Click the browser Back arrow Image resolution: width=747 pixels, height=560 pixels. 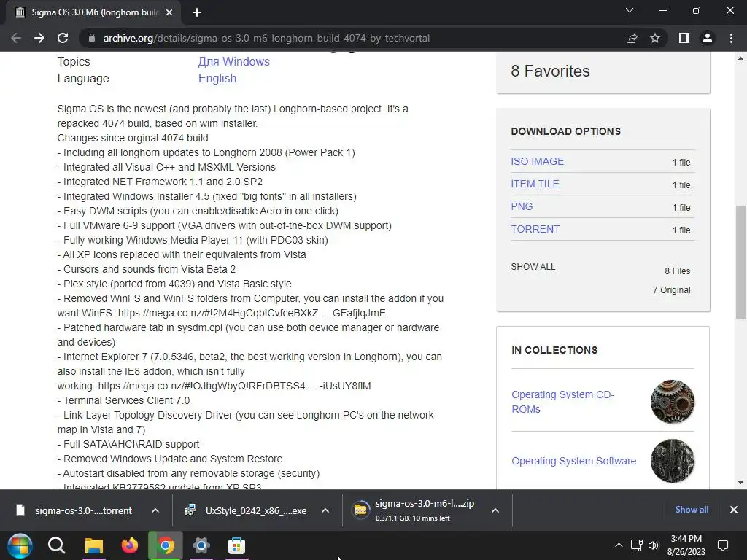(16, 38)
